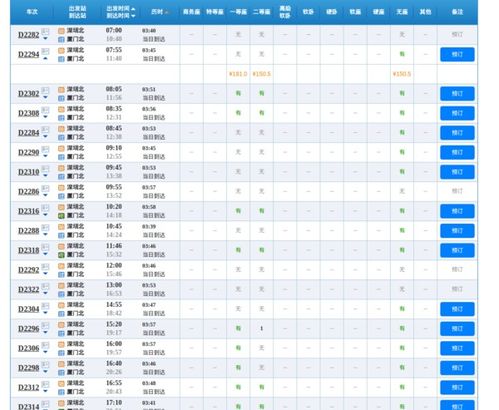Open the D2290 train number link

[x=29, y=152]
